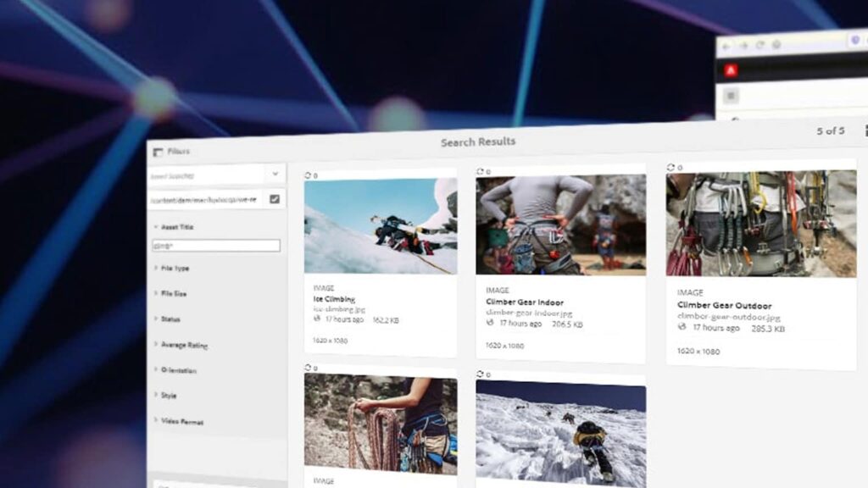
Task: Expand the Orientation filter section
Action: click(178, 370)
